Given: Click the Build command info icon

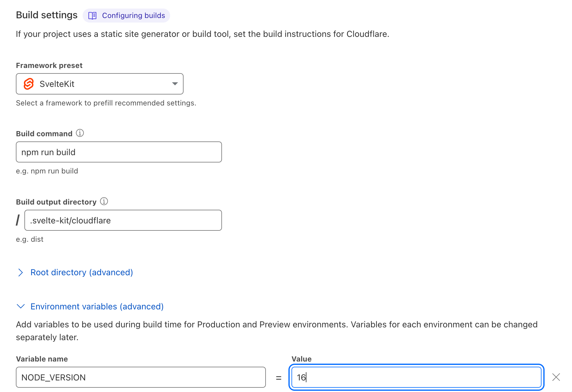Looking at the screenshot, I should coord(80,133).
